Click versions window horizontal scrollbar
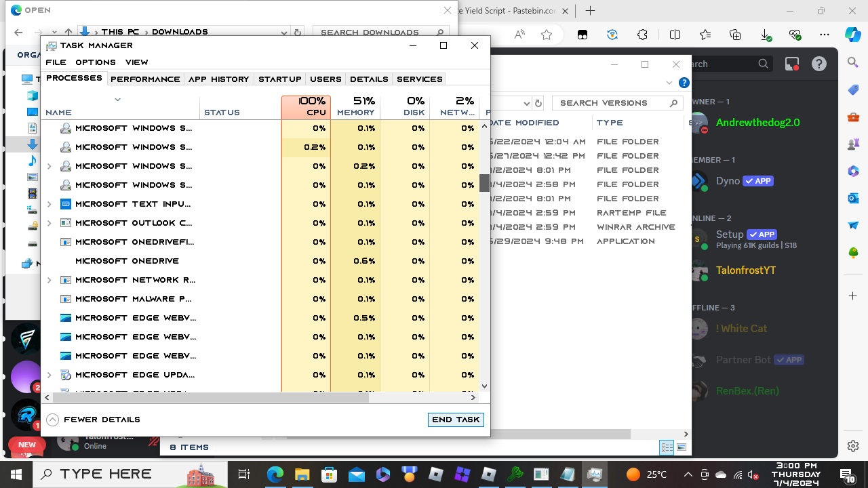868x488 pixels. [458, 434]
